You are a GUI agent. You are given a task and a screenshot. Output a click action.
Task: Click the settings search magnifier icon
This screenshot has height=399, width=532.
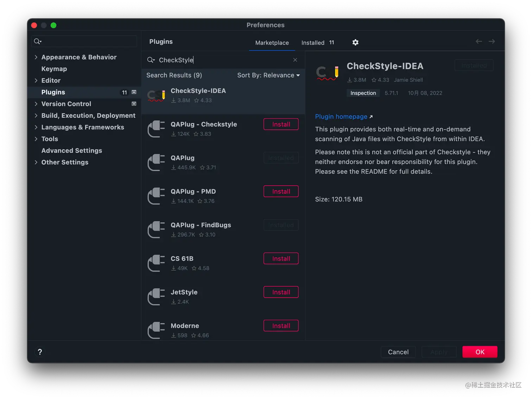pyautogui.click(x=38, y=42)
